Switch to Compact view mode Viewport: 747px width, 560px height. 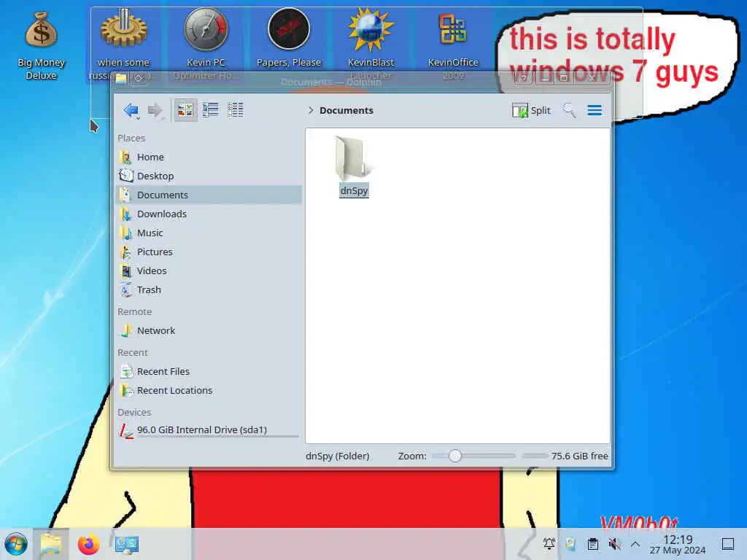[x=210, y=110]
